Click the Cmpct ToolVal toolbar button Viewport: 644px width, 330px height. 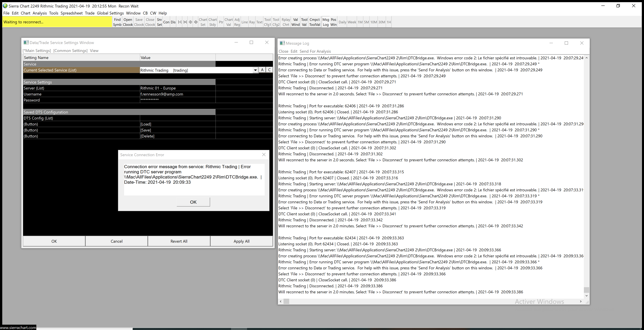(x=315, y=22)
